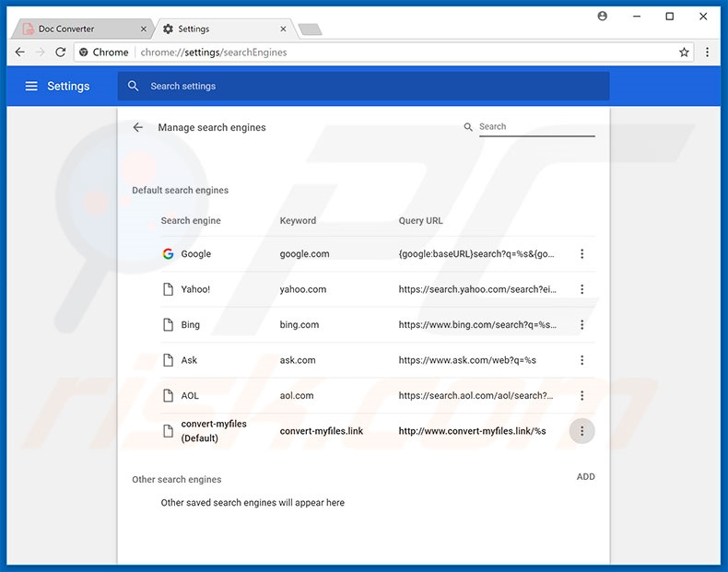Click the search engines Search box
The width and height of the screenshot is (728, 572).
click(534, 127)
